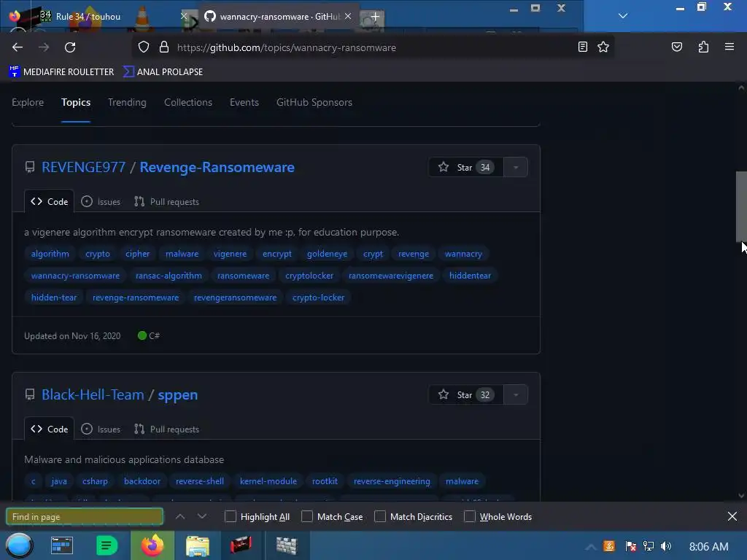The image size is (747, 560).
Task: Toggle reader view icon
Action: click(582, 47)
